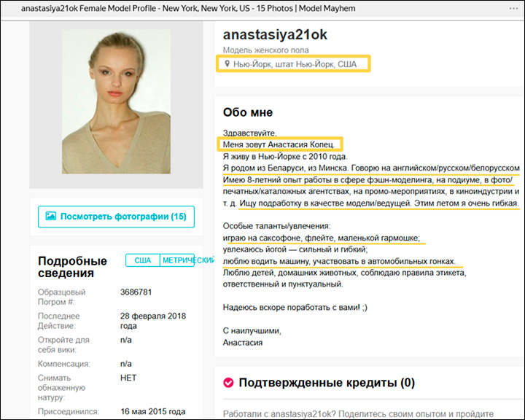The width and height of the screenshot is (525, 420).
Task: Click the model number 3686781
Action: click(136, 292)
